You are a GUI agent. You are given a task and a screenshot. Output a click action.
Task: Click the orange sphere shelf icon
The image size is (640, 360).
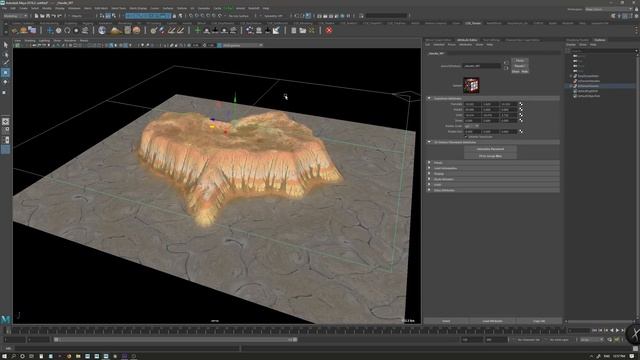pos(136,30)
